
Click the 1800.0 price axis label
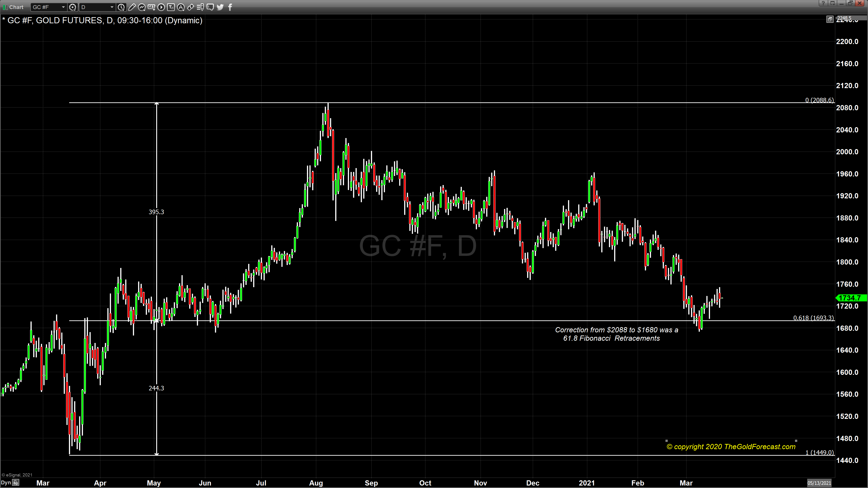(847, 262)
